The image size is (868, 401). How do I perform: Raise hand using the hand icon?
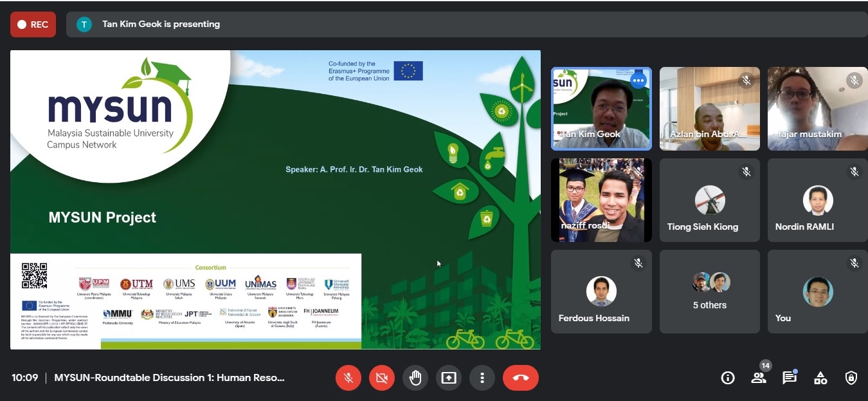415,378
